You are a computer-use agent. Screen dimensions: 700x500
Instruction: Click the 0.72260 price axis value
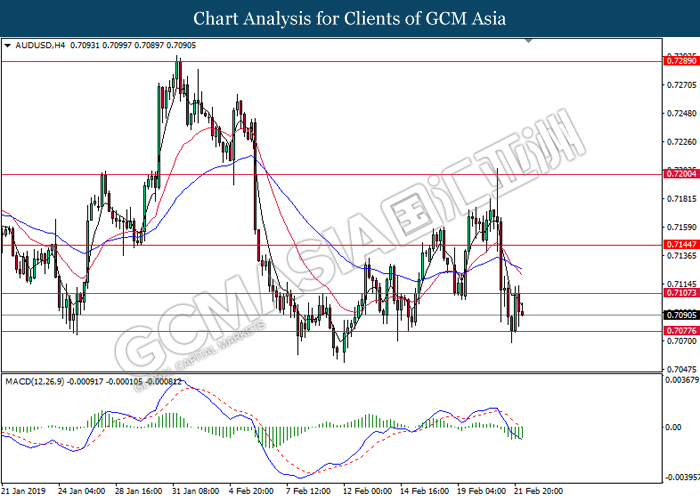click(681, 142)
